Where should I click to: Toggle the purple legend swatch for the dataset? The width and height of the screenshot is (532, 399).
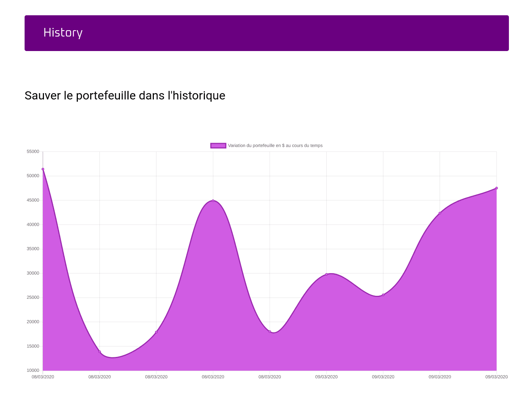tap(218, 146)
